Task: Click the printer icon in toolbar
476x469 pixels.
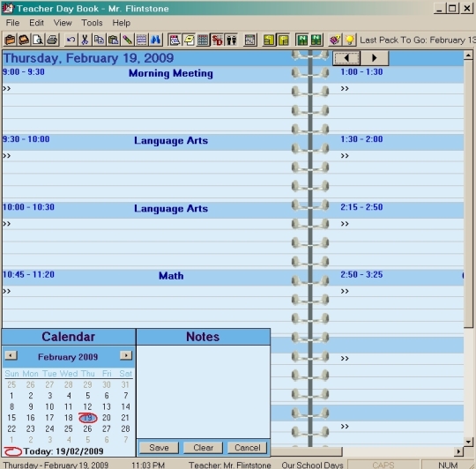Action: tap(52, 40)
